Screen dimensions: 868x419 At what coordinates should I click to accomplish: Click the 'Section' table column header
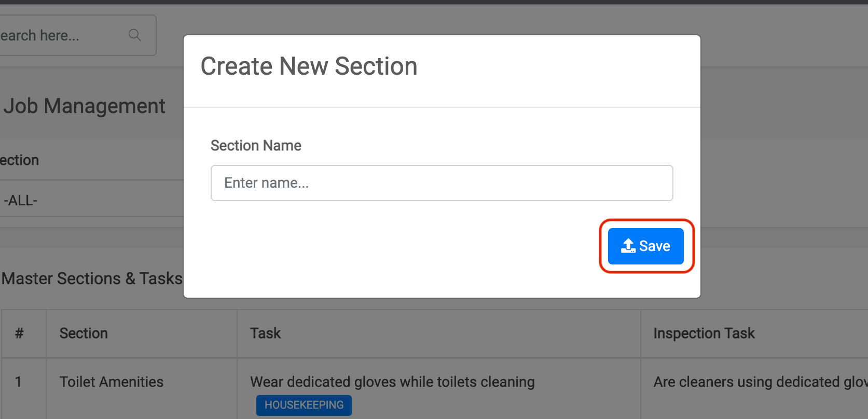pos(84,333)
